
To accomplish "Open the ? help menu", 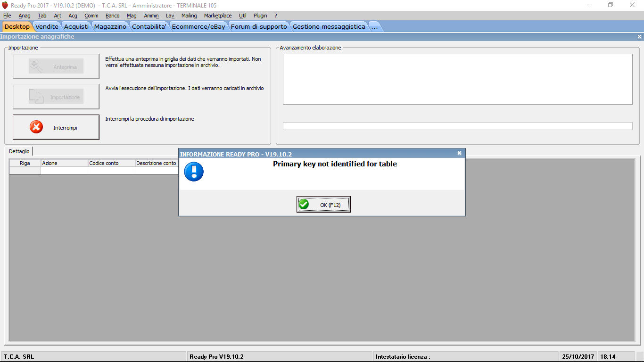I will pyautogui.click(x=276, y=16).
